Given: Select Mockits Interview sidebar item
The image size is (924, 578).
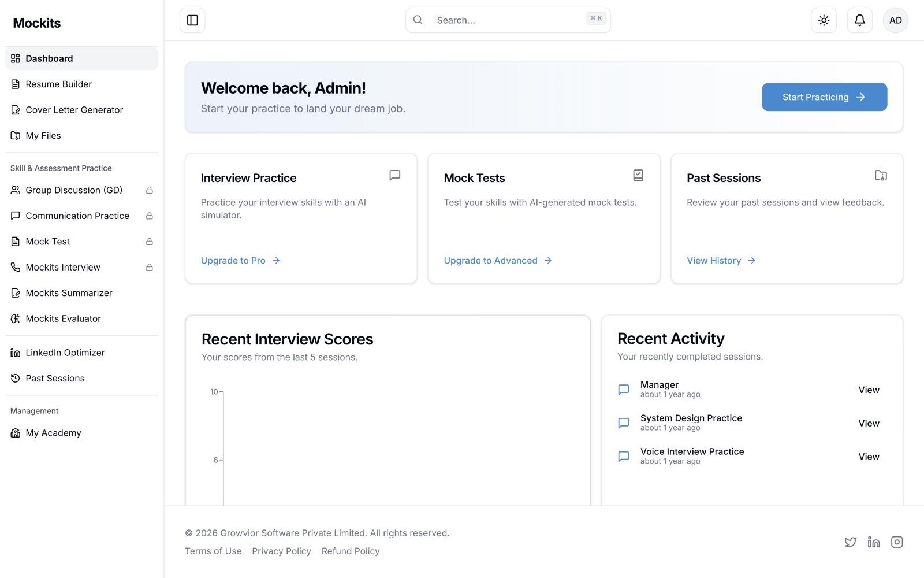Looking at the screenshot, I should [81, 268].
